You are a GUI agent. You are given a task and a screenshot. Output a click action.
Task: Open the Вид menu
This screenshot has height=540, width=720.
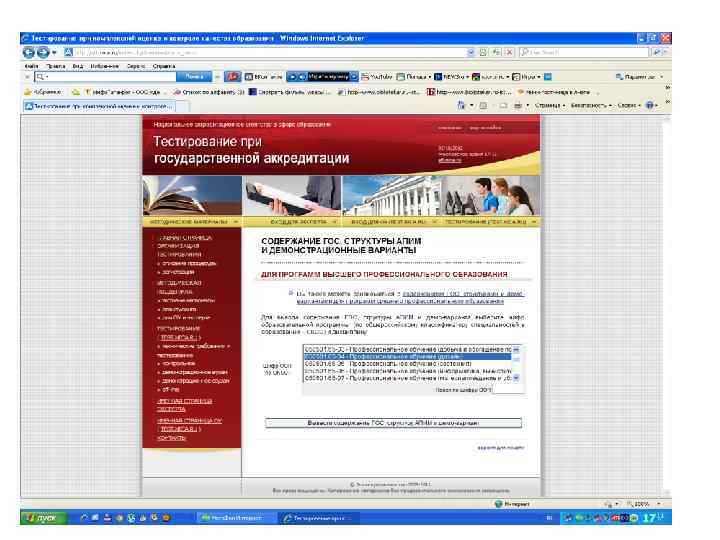78,66
